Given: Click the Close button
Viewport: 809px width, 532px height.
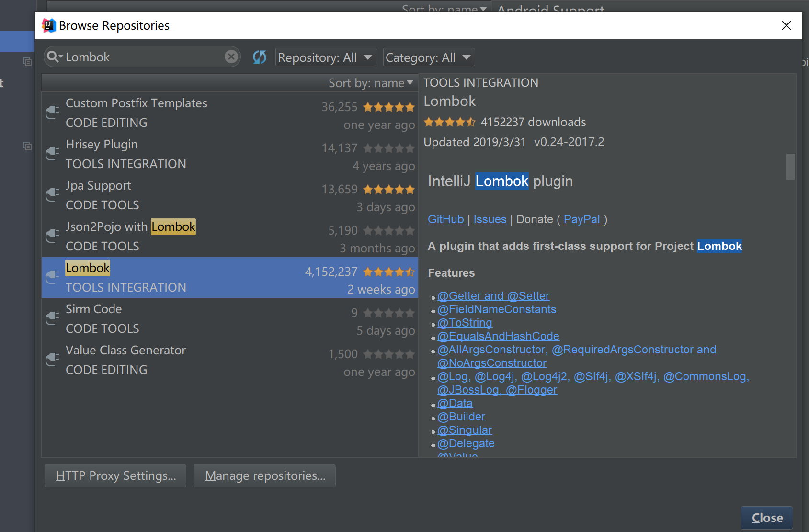Looking at the screenshot, I should click(767, 518).
